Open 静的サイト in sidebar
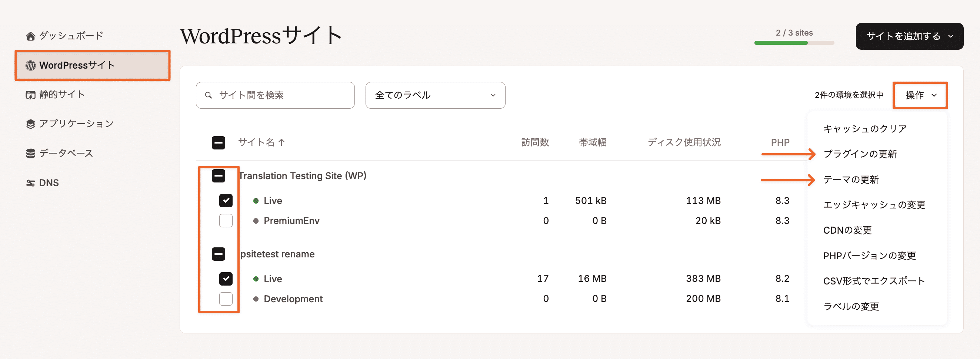 coord(61,95)
